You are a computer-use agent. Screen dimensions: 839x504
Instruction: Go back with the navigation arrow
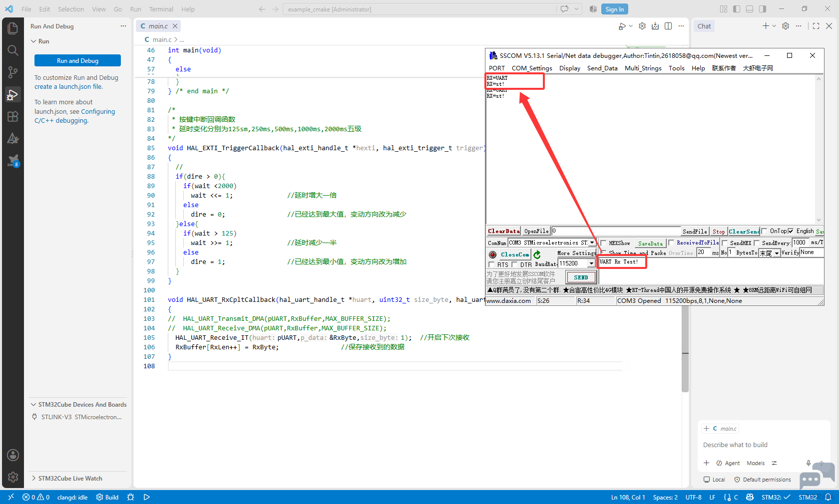[x=262, y=9]
